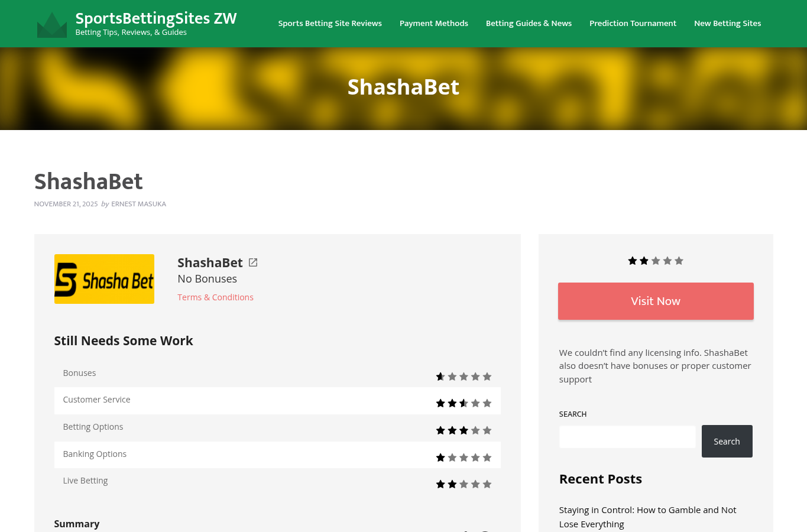
Task: Click the Betting Tips, Reviews, & Guides tagline
Action: point(131,33)
